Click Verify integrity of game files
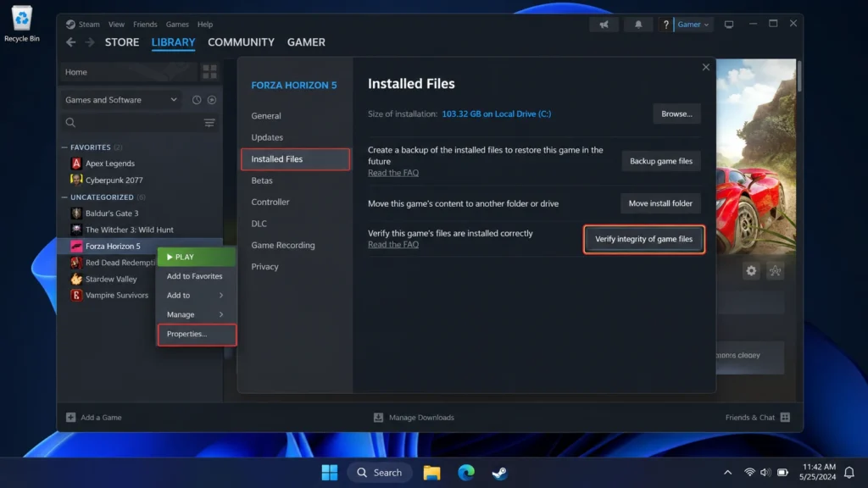The height and width of the screenshot is (488, 868). (x=644, y=239)
